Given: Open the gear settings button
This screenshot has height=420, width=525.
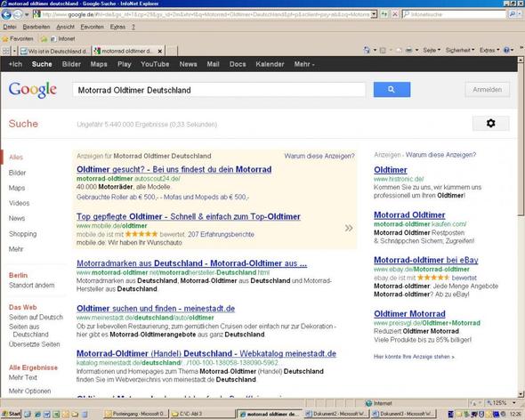Looking at the screenshot, I should tap(491, 124).
